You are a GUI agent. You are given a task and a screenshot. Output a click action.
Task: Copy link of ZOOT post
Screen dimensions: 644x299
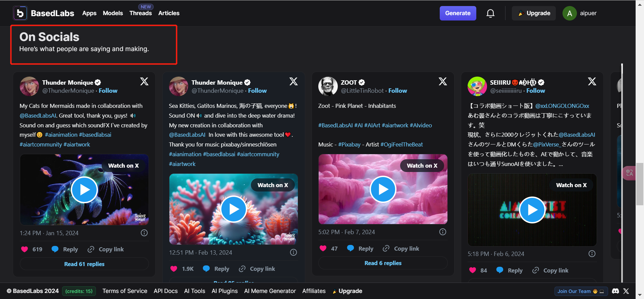(x=401, y=249)
